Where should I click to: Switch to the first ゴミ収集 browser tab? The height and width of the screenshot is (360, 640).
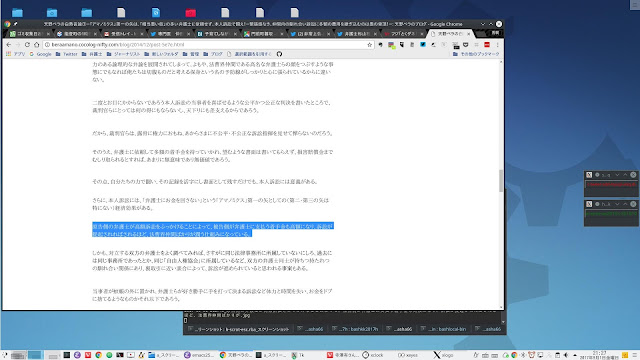29,34
